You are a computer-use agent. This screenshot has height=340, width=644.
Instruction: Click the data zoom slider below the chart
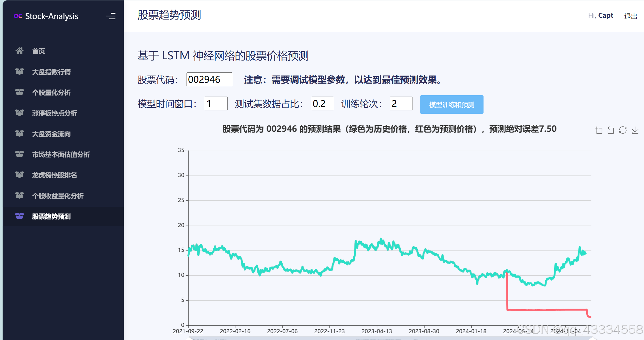click(390, 338)
